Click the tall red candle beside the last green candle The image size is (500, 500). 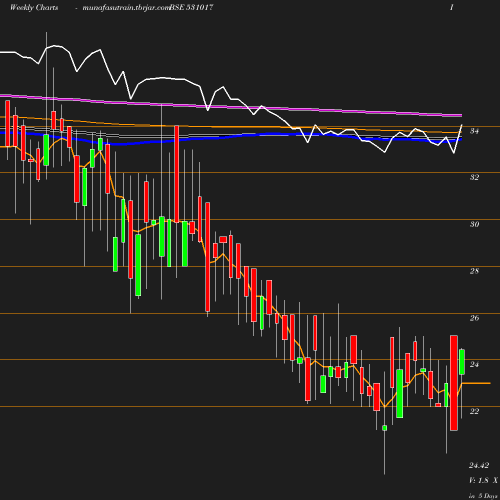pyautogui.click(x=454, y=383)
